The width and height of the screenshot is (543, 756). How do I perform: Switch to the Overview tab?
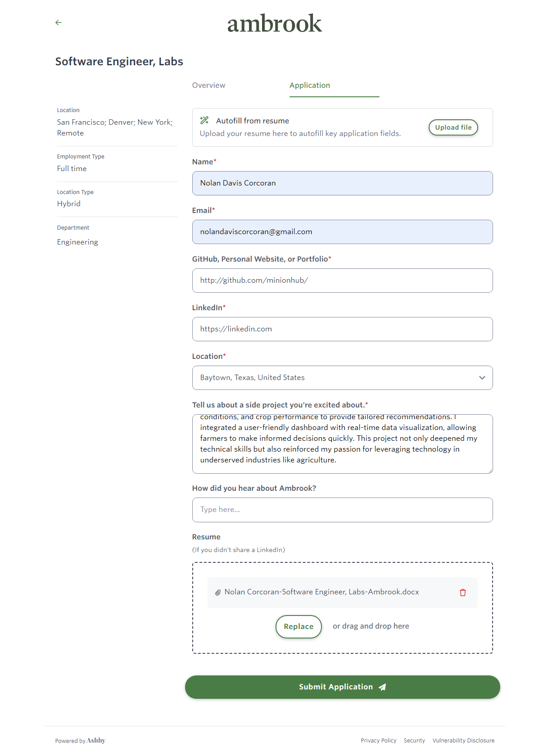(208, 86)
